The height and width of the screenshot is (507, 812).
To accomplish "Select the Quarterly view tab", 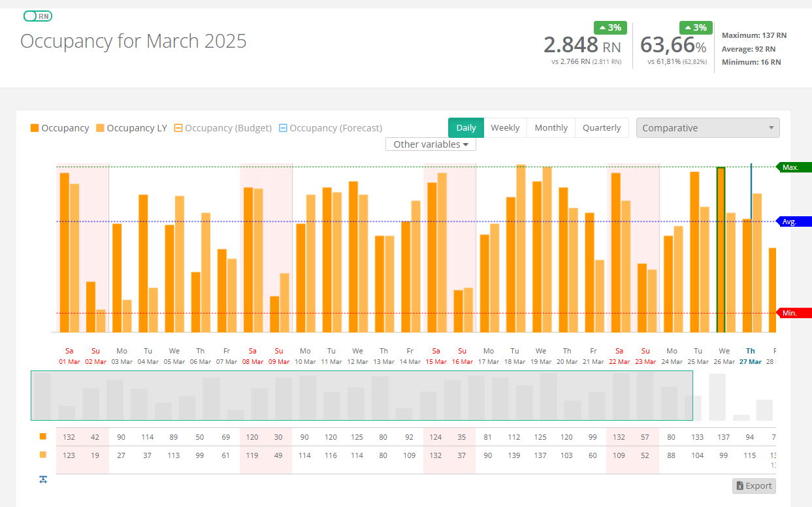I will pyautogui.click(x=601, y=128).
